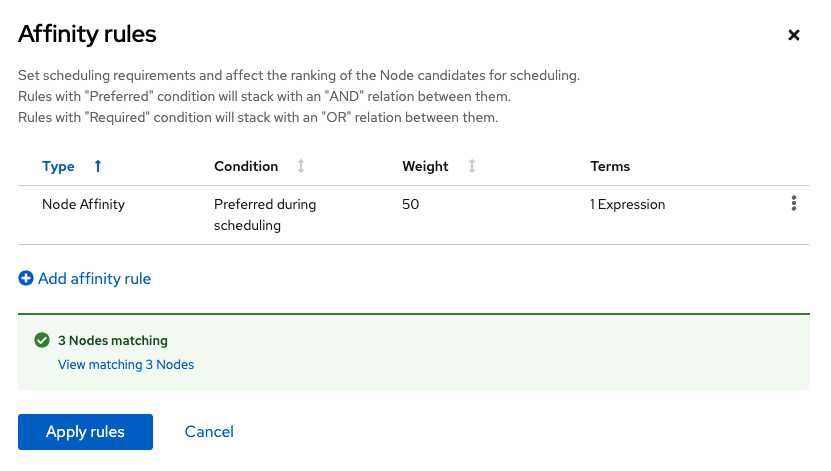Image resolution: width=831 pixels, height=471 pixels.
Task: Sort table by the Condition column label
Action: tap(246, 166)
